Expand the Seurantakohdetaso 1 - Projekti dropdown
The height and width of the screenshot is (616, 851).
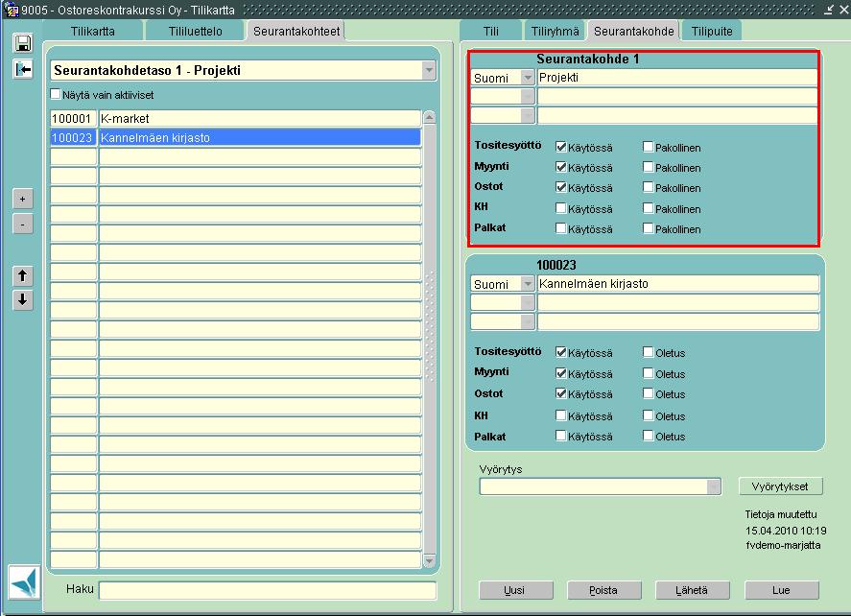pos(429,71)
